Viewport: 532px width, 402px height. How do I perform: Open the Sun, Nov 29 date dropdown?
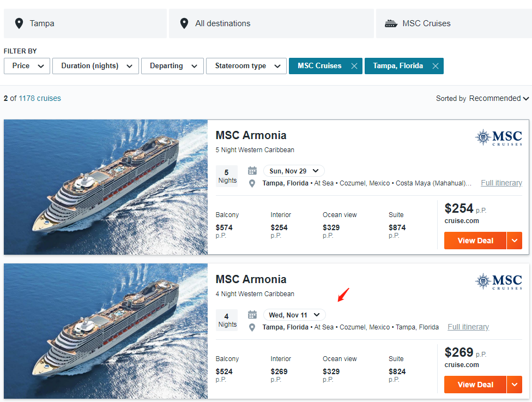pyautogui.click(x=294, y=171)
